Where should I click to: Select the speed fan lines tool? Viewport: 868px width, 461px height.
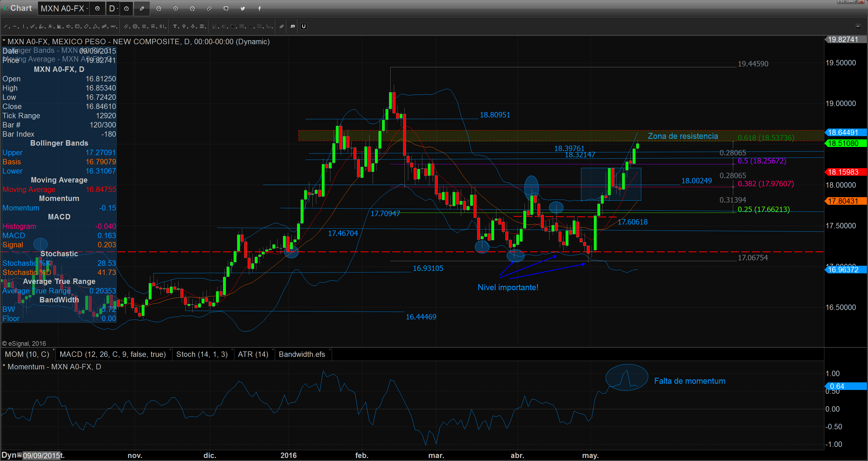pyautogui.click(x=41, y=26)
